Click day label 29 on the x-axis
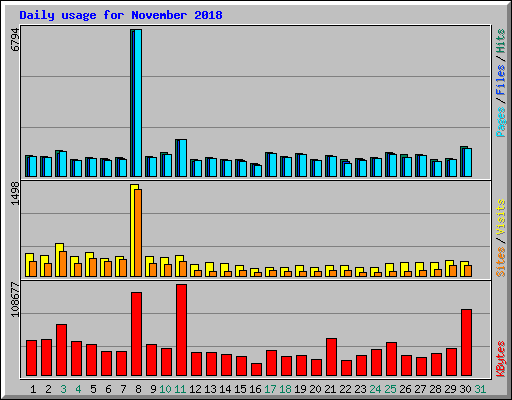This screenshot has height=400, width=512. click(450, 389)
